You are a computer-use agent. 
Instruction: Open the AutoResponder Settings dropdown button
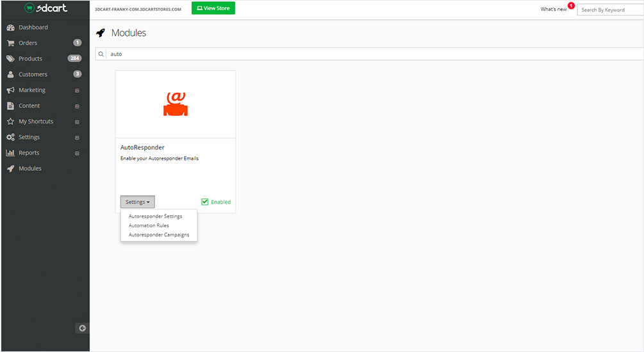137,202
